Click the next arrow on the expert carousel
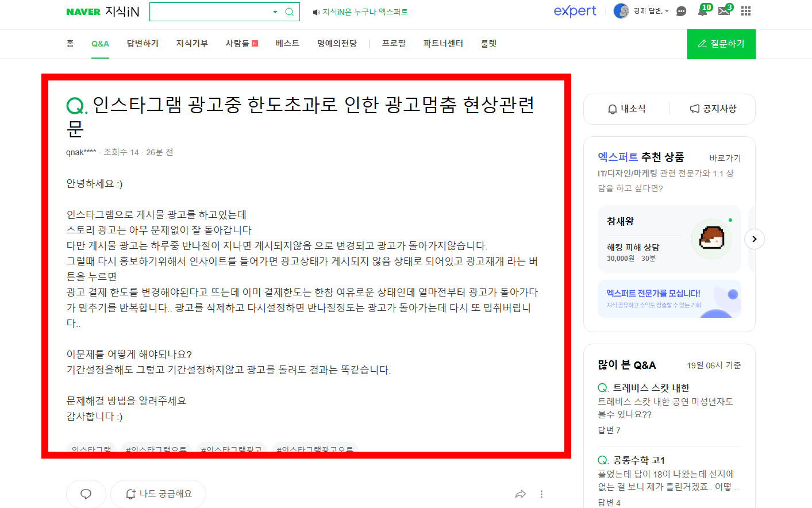812x508 pixels. tap(755, 239)
